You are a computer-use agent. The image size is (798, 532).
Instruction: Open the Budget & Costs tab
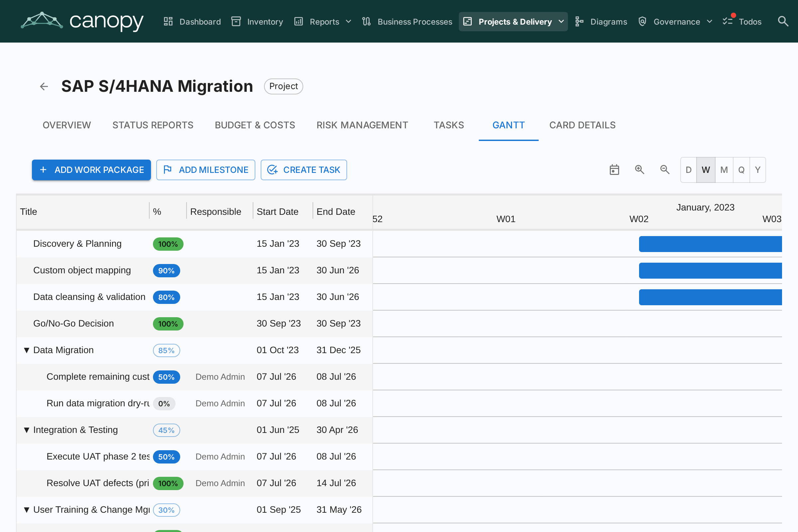[x=255, y=125]
